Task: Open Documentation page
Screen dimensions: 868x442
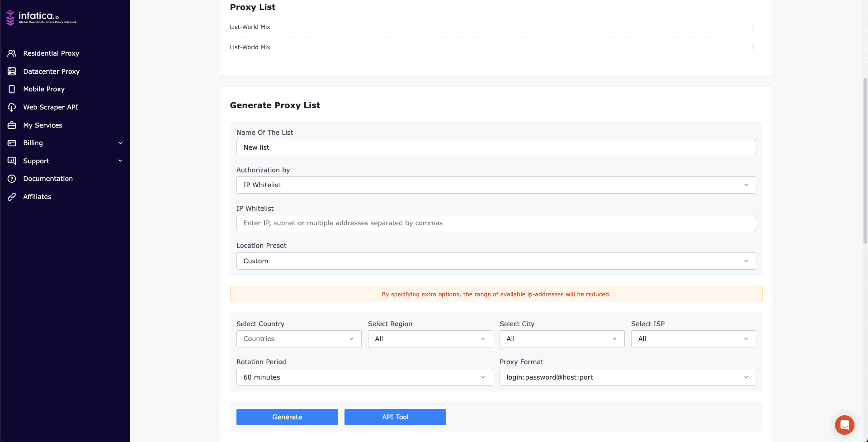Action: 48,179
